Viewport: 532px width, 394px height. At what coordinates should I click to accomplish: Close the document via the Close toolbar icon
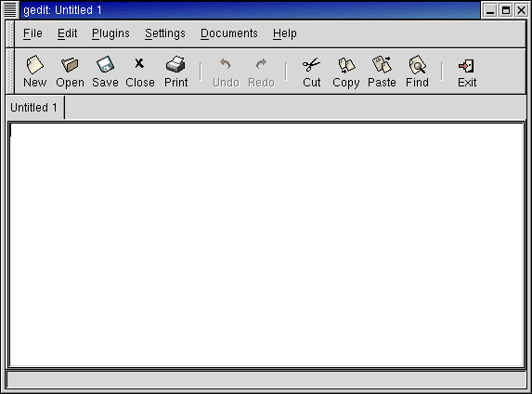tap(139, 63)
